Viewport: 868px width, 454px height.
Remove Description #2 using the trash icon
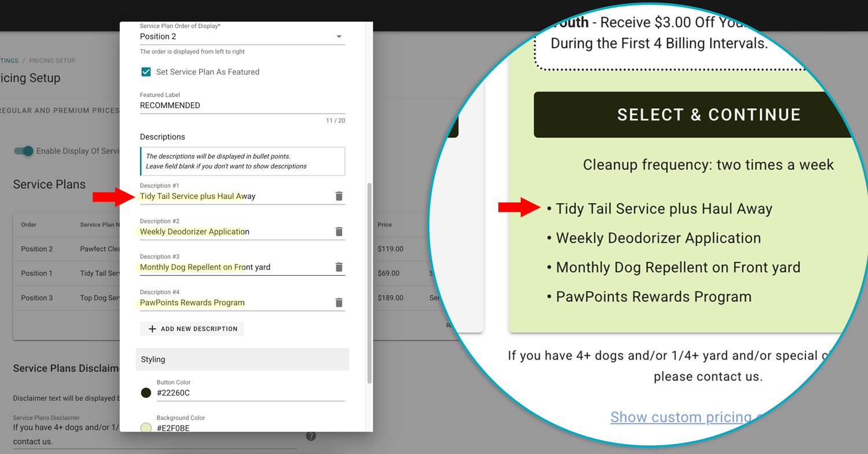[339, 231]
